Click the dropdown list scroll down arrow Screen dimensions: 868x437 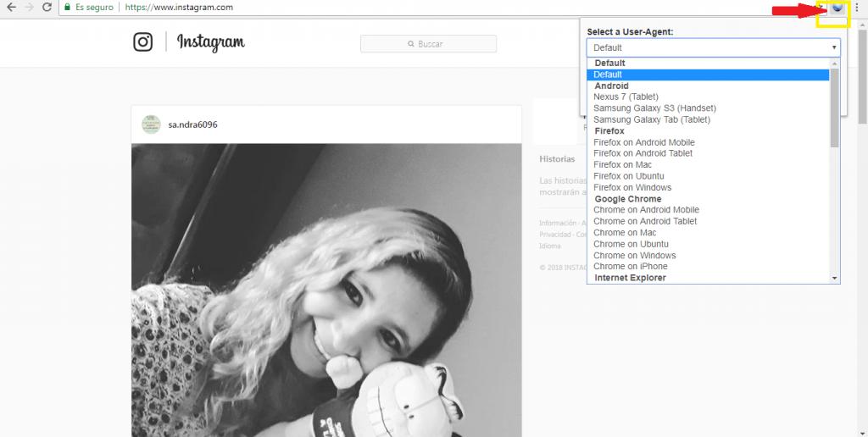[x=835, y=279]
